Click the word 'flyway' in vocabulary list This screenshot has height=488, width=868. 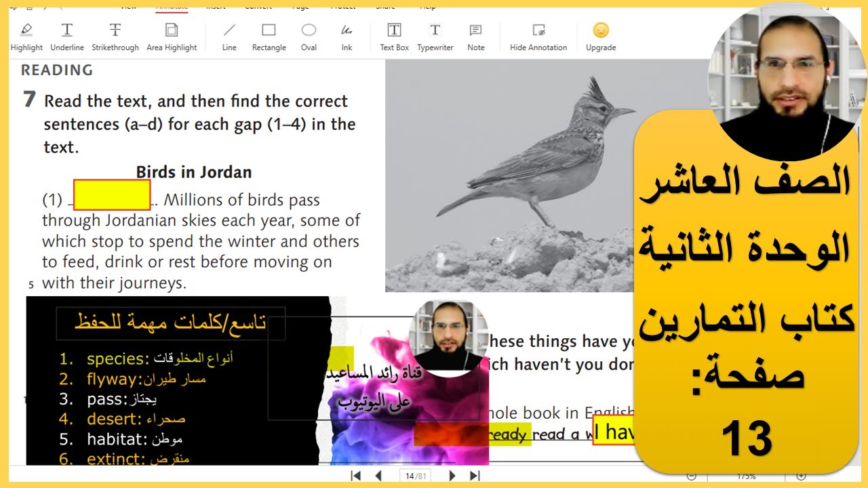[113, 380]
